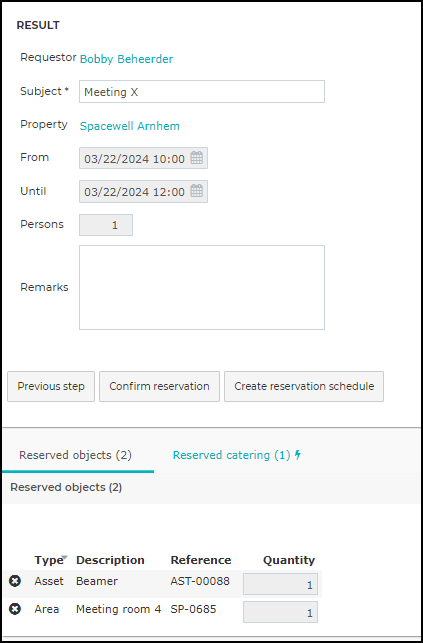Select the Reserved objects tab
Screen dimensions: 423x643
(x=75, y=455)
